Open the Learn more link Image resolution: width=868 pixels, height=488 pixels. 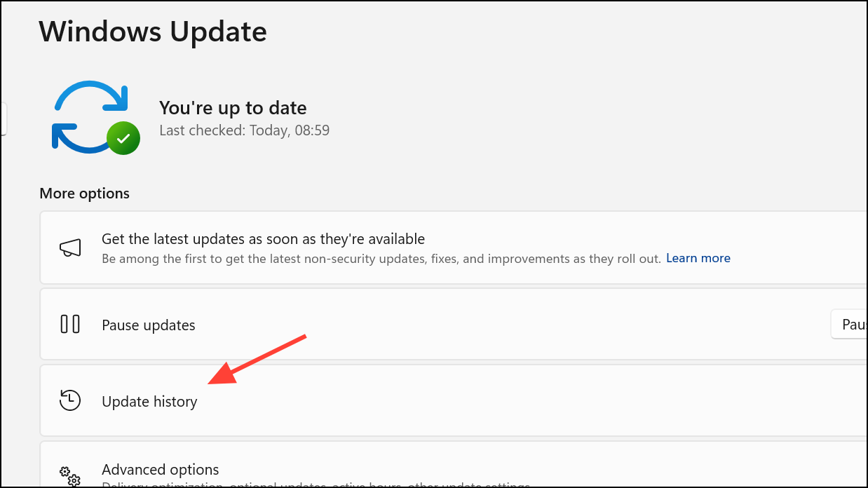click(698, 258)
